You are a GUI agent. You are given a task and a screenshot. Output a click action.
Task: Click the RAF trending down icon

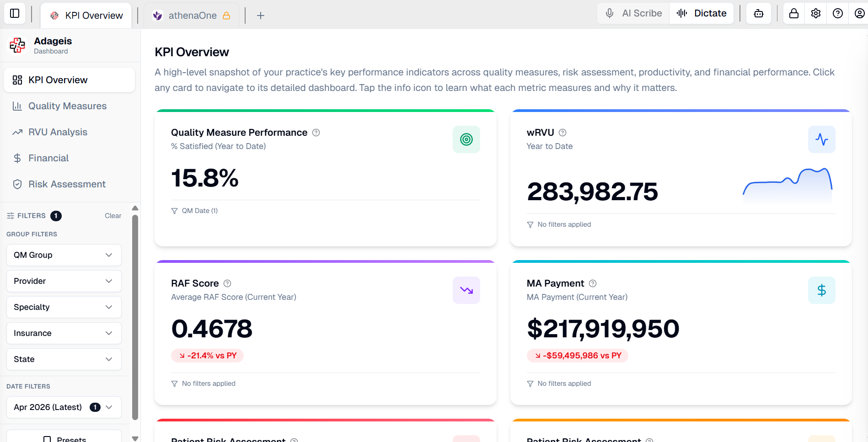pyautogui.click(x=466, y=290)
